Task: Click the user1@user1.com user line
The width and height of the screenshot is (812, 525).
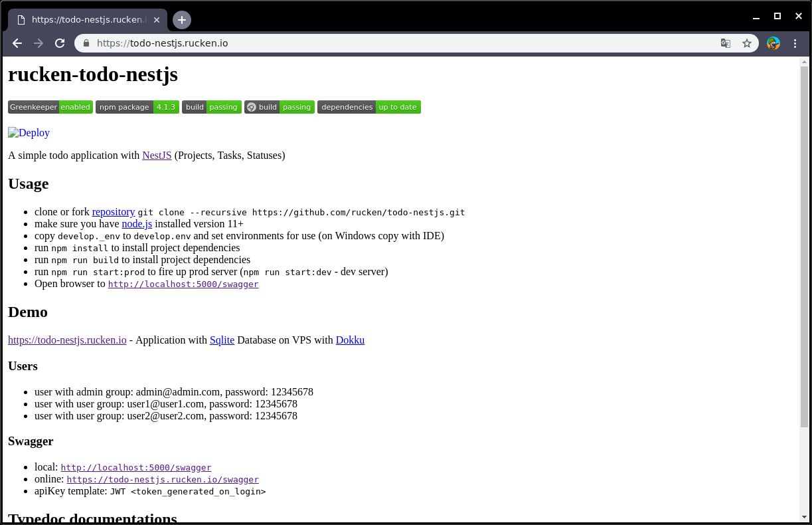Action: tap(166, 404)
